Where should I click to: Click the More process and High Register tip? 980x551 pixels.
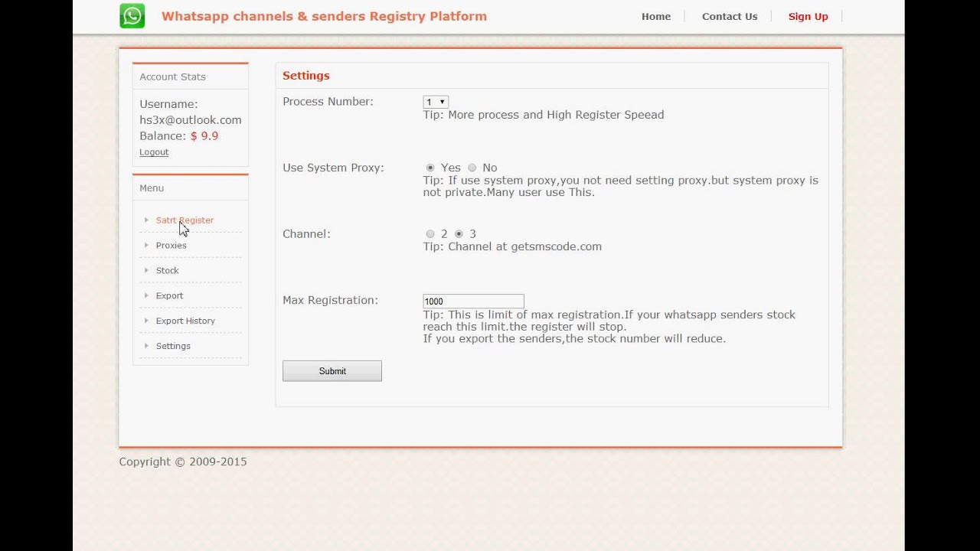coord(544,115)
